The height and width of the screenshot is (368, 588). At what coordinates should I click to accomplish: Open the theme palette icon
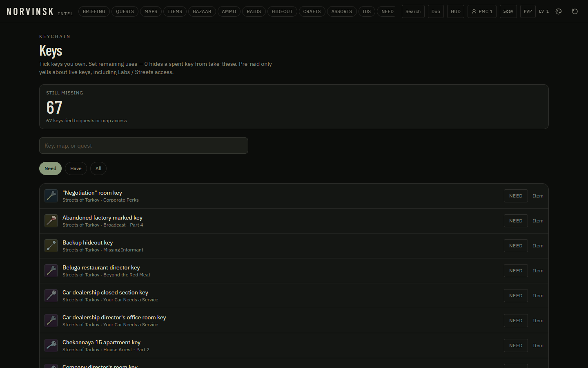tap(559, 11)
